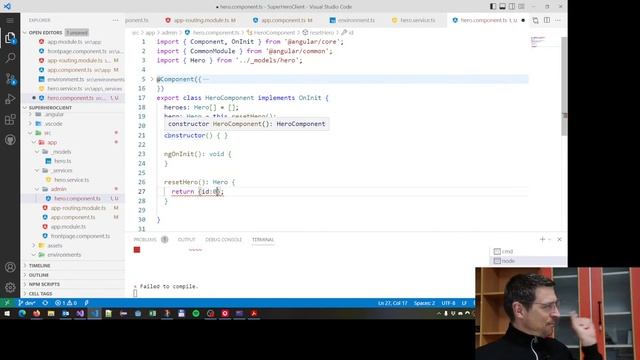
Task: Open the Source Control view
Action: (x=10, y=78)
